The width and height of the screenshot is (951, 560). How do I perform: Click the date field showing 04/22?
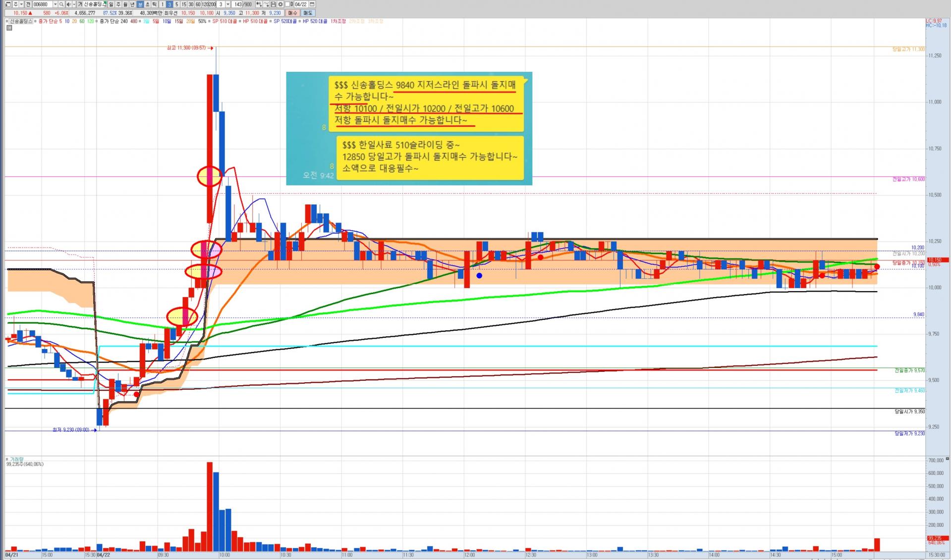[x=301, y=4]
